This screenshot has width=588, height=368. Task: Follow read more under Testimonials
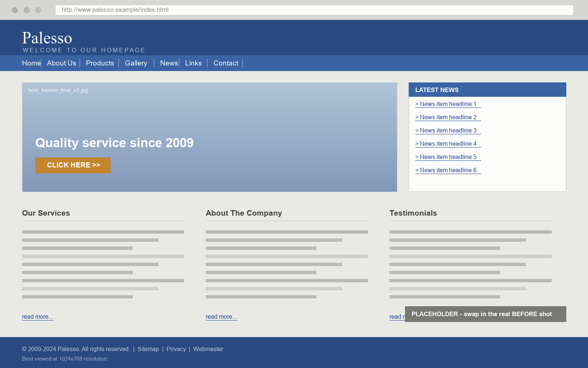397,317
